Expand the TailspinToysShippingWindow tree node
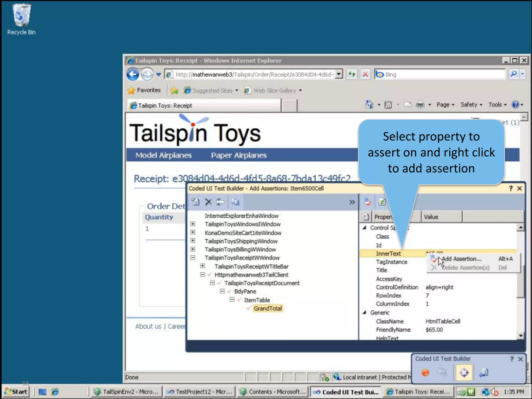 click(x=193, y=241)
